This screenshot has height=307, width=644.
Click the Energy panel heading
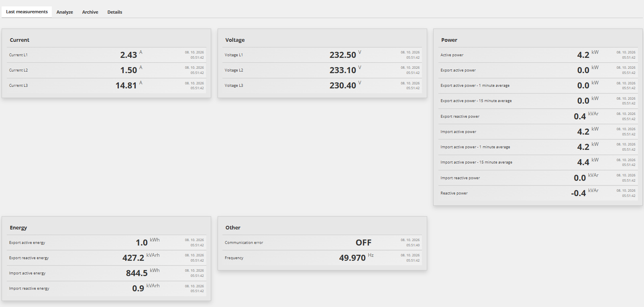coord(18,228)
